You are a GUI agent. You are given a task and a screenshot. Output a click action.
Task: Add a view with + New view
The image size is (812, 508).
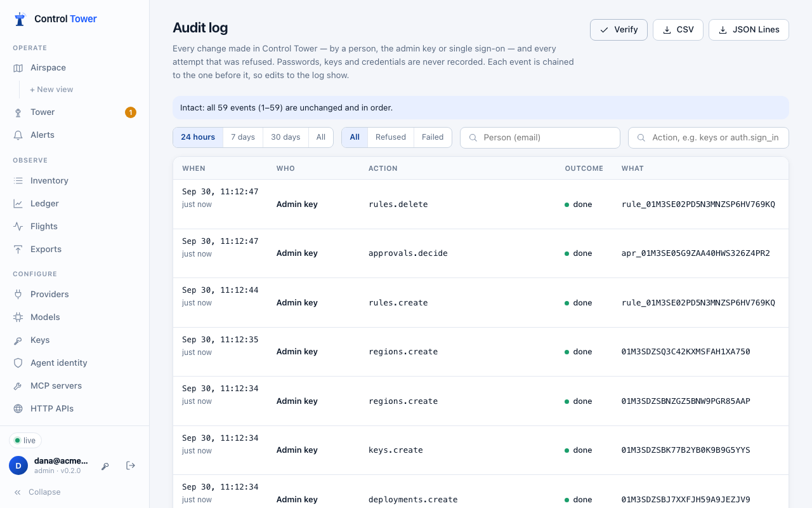click(x=51, y=90)
